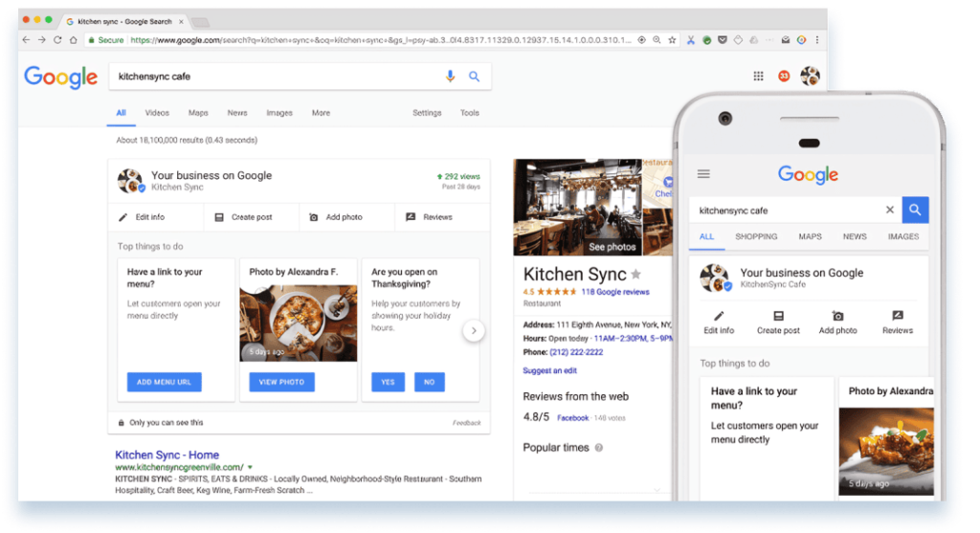Answer NO to Thanksgiving hours
Viewport: 980px width, 533px height.
coord(430,382)
